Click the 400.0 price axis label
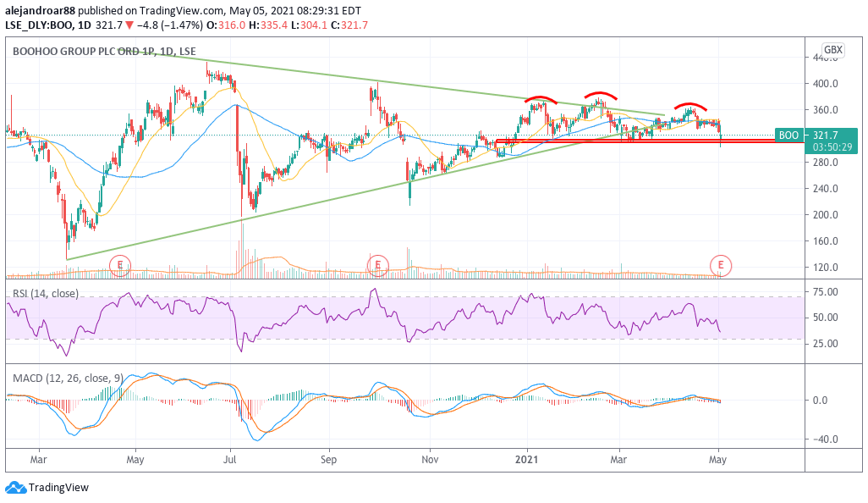Viewport: 868px width, 503px height. 825,84
